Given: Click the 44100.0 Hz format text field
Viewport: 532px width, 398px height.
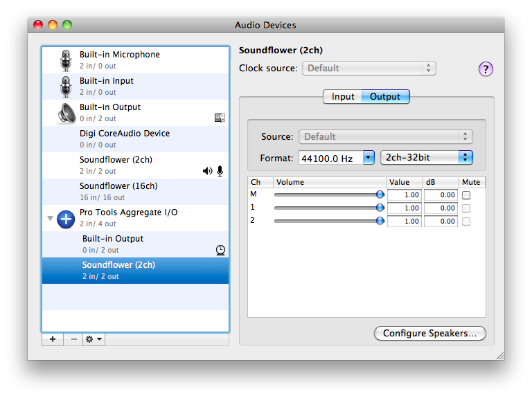Looking at the screenshot, I should (331, 158).
